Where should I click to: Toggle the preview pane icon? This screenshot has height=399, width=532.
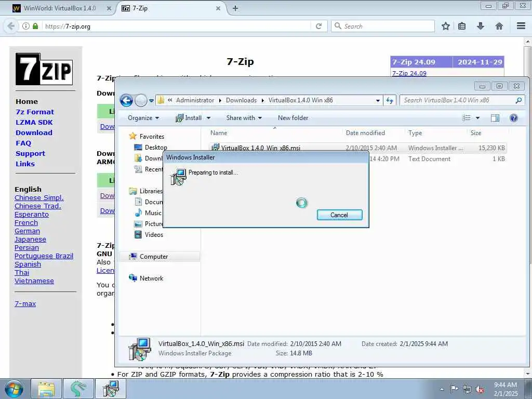point(495,118)
